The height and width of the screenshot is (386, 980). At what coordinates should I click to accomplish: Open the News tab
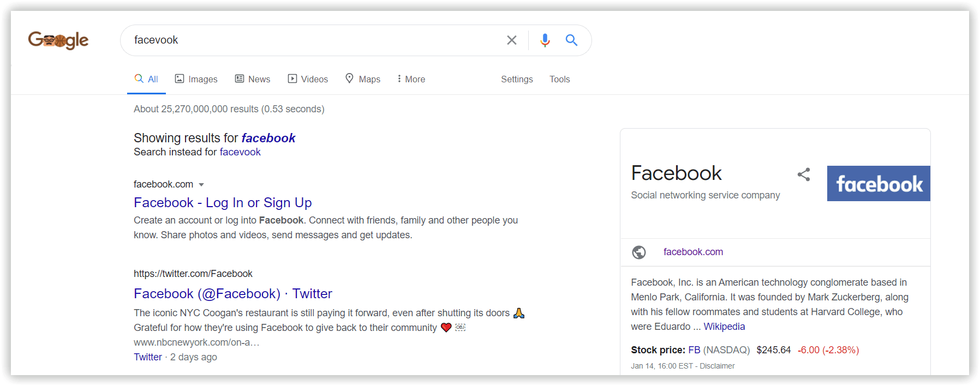pyautogui.click(x=252, y=79)
